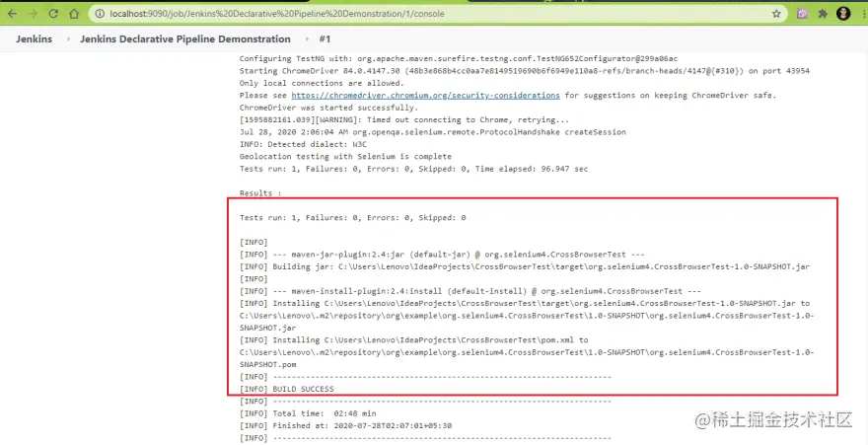The width and height of the screenshot is (868, 445).
Task: Open Jenkins Declarative Pipeline Demonstration breadcrumb
Action: tap(184, 39)
